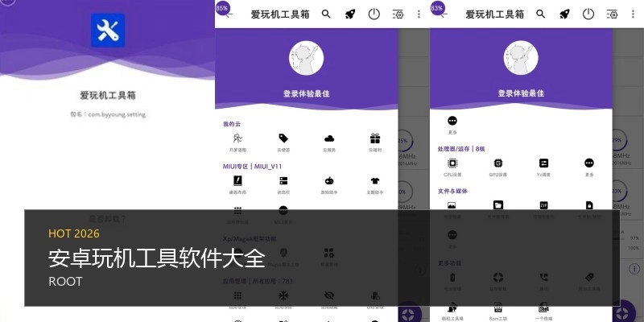Screen dimensions: 644x322
Task: Tap the 85% badge in middle screenshot
Action: coord(222,8)
